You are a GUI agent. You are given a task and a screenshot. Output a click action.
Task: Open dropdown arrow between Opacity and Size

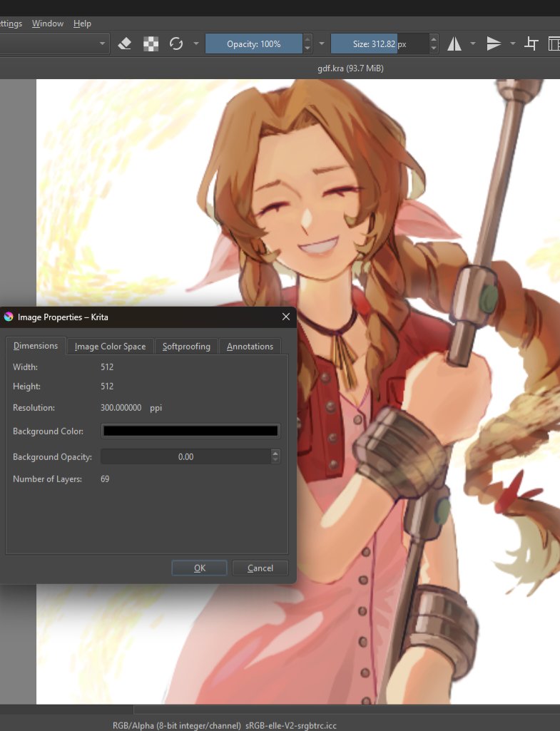pos(322,44)
